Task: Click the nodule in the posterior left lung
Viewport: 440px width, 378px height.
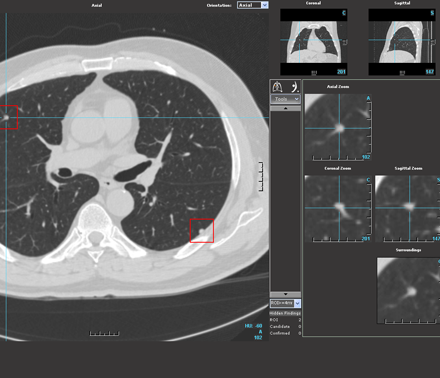Action: (x=201, y=230)
